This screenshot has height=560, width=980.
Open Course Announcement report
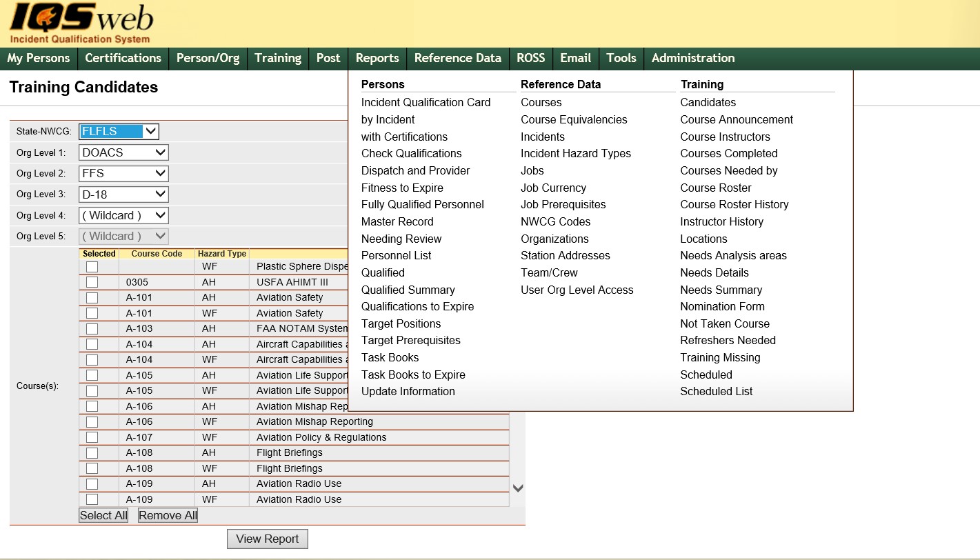[737, 119]
